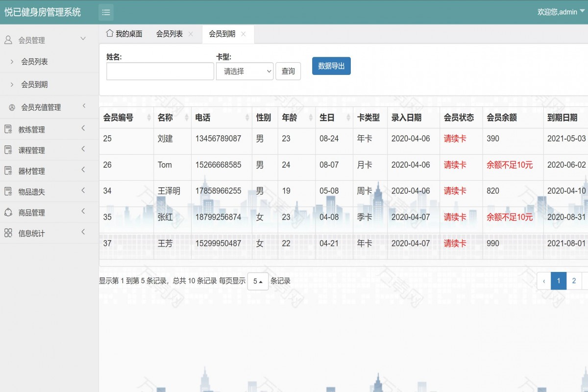
Task: Click the 查询 search button
Action: [x=288, y=71]
